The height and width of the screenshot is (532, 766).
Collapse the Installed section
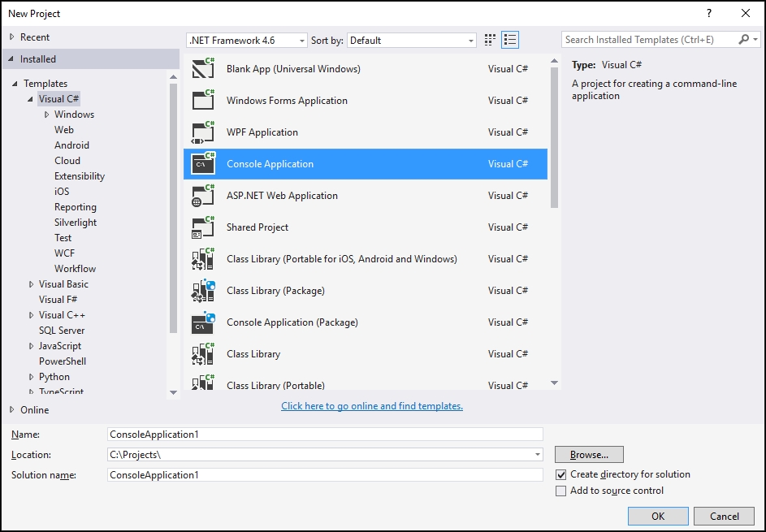click(x=11, y=59)
